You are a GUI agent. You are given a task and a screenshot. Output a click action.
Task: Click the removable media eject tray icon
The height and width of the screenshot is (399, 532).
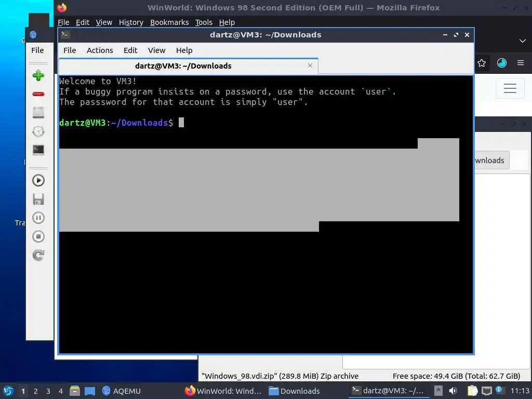[x=438, y=391]
